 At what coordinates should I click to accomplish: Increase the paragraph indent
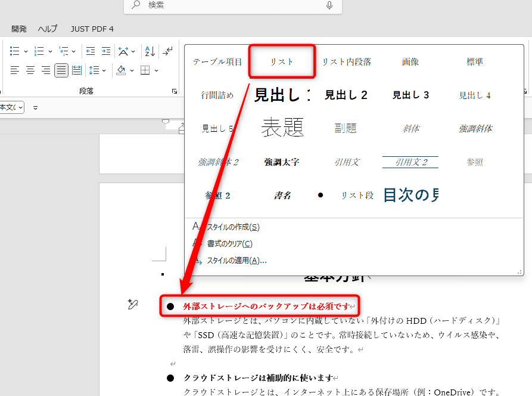click(106, 50)
